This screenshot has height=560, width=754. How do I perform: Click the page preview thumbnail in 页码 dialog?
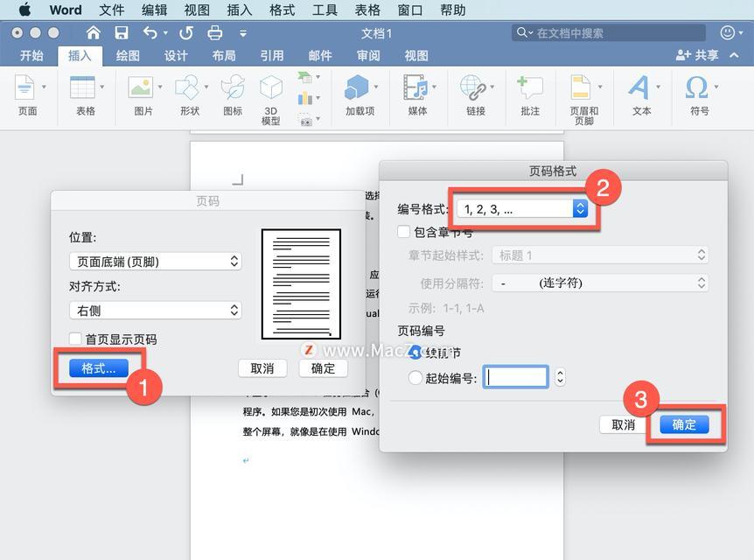click(x=301, y=283)
